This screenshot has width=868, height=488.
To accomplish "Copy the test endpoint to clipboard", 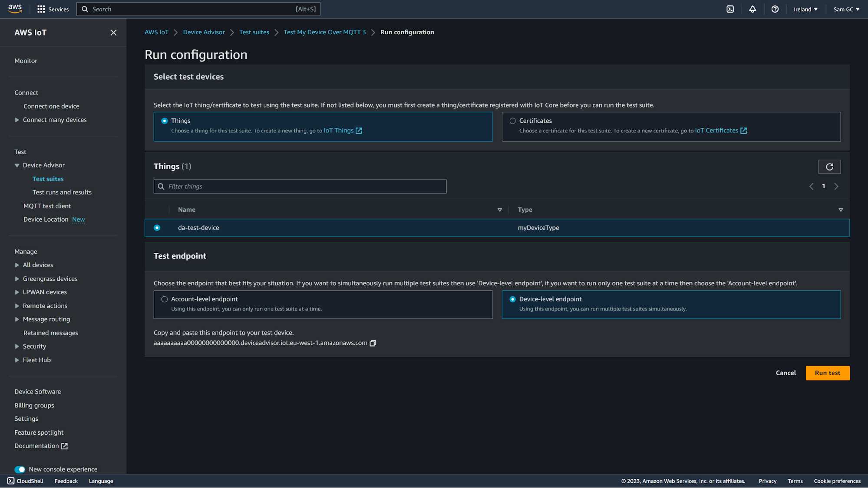I will 373,343.
